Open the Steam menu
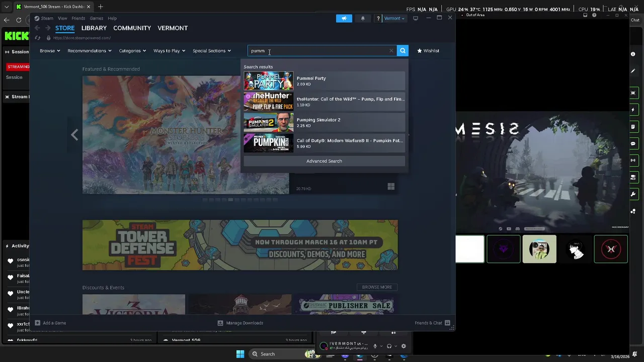The image size is (644, 362). pos(47,18)
